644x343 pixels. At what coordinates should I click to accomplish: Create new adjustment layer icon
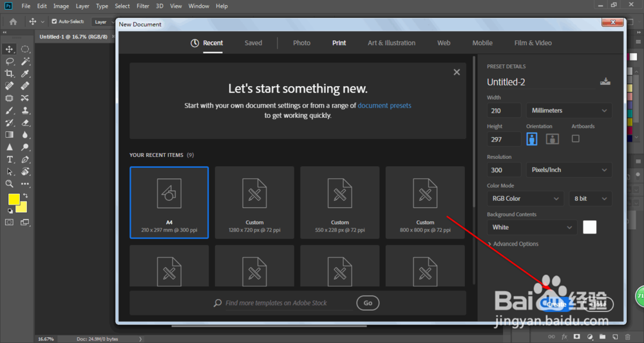(x=590, y=337)
